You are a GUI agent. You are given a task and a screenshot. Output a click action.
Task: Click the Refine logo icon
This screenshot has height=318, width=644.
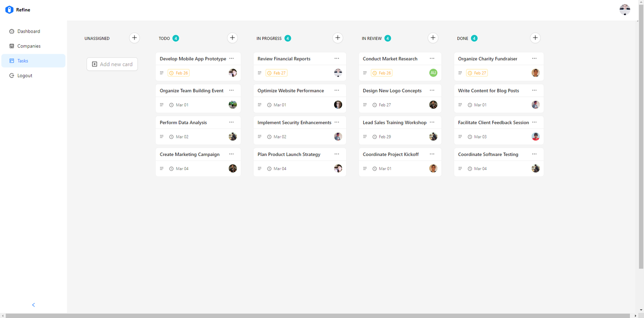tap(9, 10)
